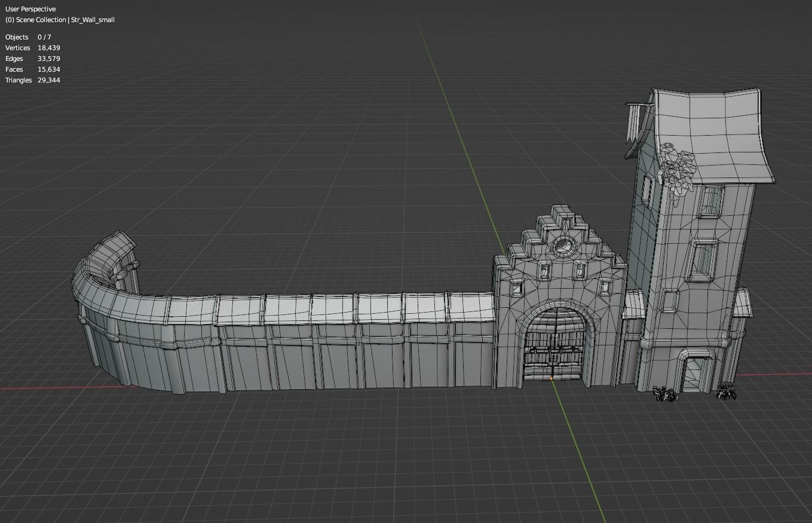Click the 3D cursor below the gate
812x523 pixels.
[x=550, y=378]
